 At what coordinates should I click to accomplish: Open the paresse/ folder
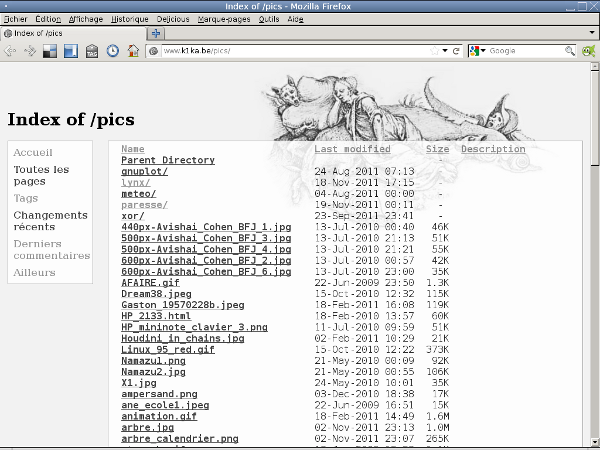click(144, 205)
